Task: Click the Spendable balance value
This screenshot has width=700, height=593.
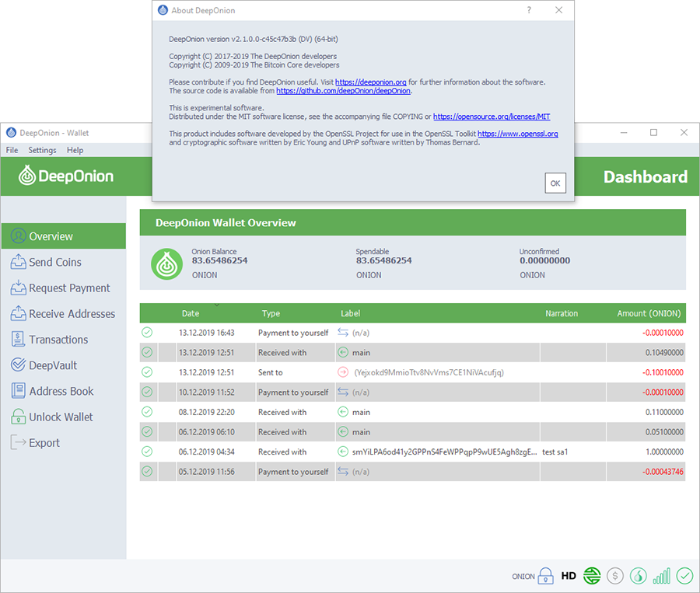Action: (x=384, y=260)
